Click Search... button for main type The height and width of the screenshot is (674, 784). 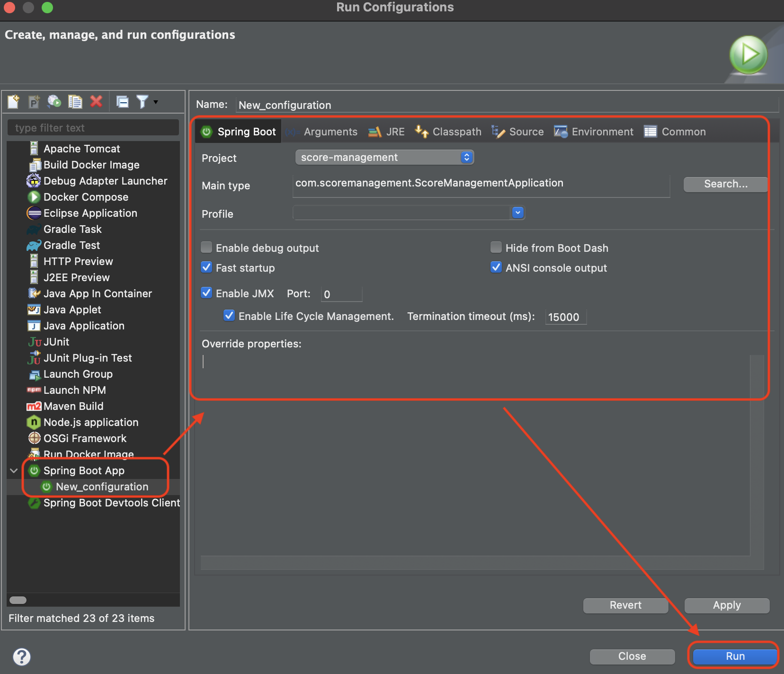click(725, 184)
